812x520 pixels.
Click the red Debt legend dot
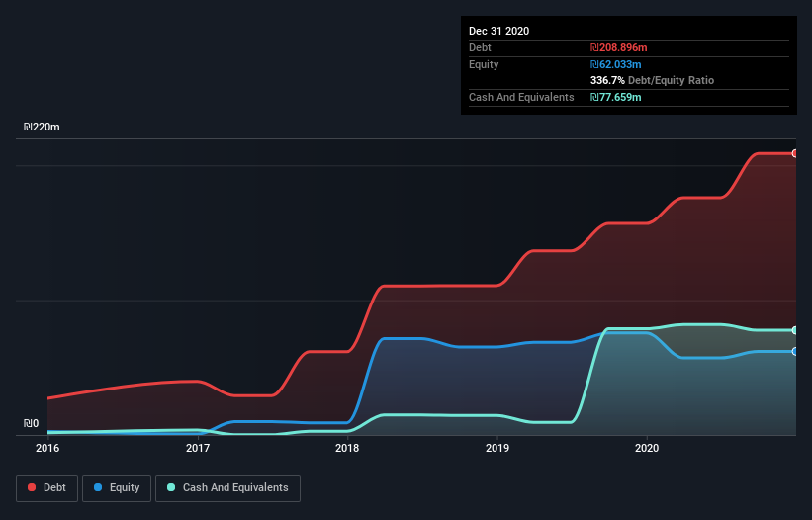click(32, 487)
